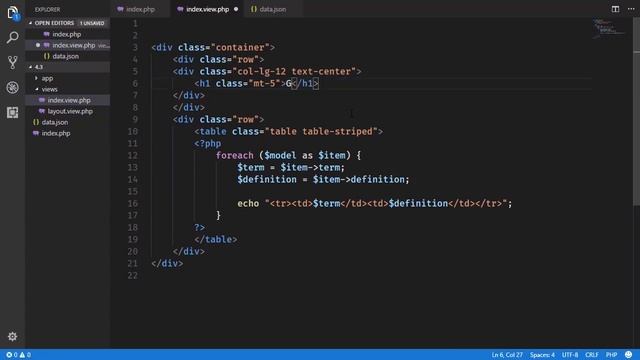
Task: Close index.view.php tab via unsaved dot
Action: (236, 9)
